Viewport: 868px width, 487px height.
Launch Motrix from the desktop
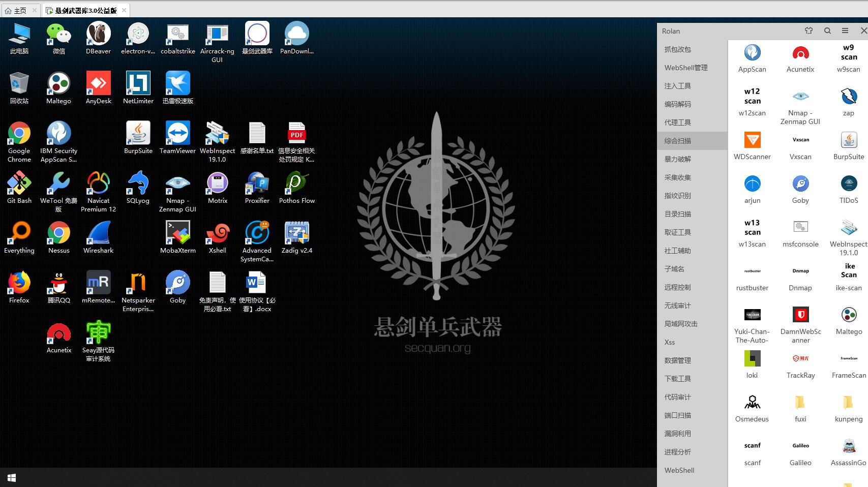217,188
